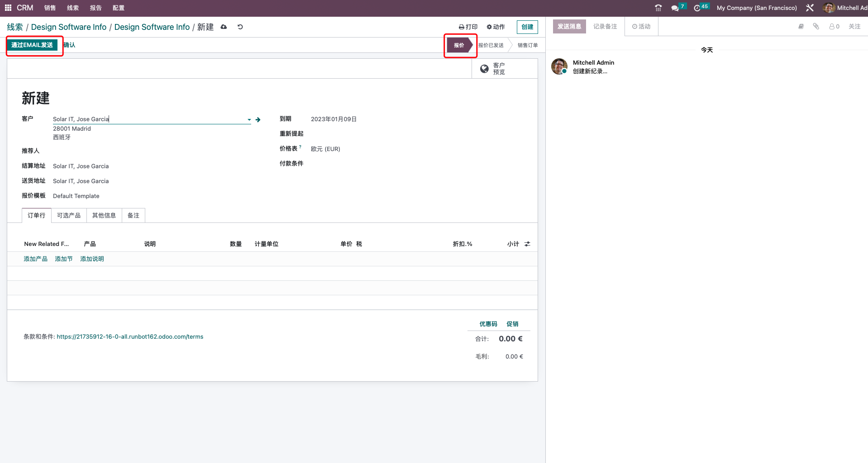Open conversations via the speech bubble icon
The width and height of the screenshot is (868, 463).
pos(675,8)
